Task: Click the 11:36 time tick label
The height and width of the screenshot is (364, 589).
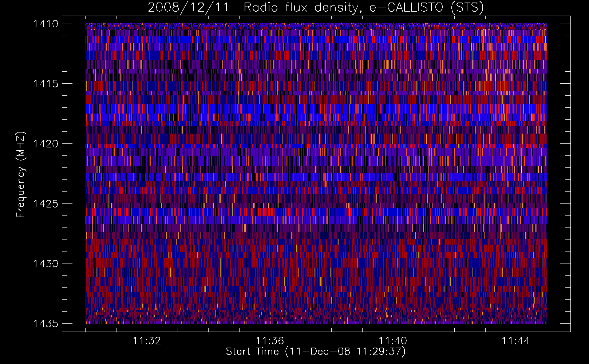Action: pyautogui.click(x=270, y=341)
